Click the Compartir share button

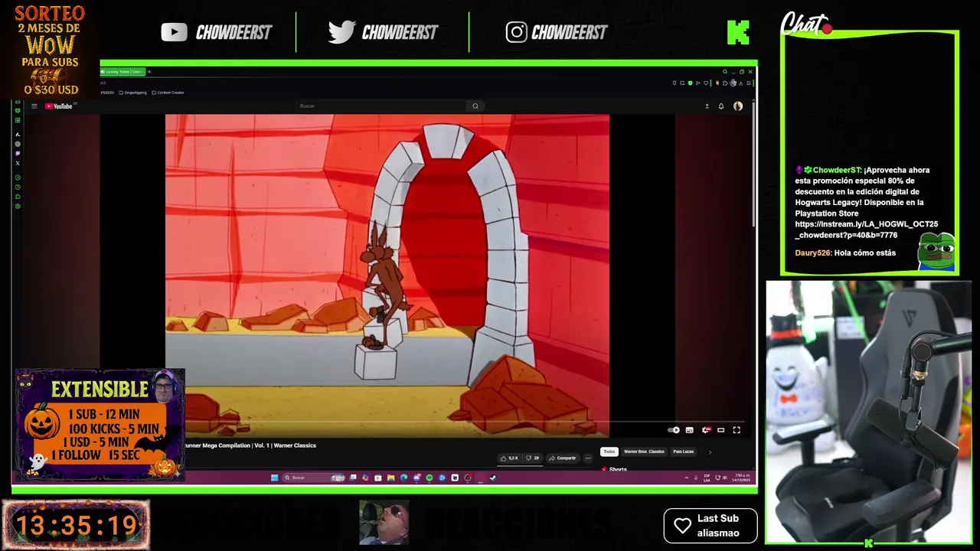click(x=562, y=458)
